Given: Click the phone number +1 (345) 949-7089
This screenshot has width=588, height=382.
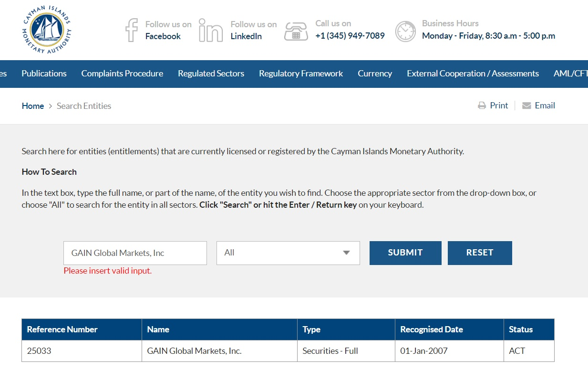Looking at the screenshot, I should 350,36.
